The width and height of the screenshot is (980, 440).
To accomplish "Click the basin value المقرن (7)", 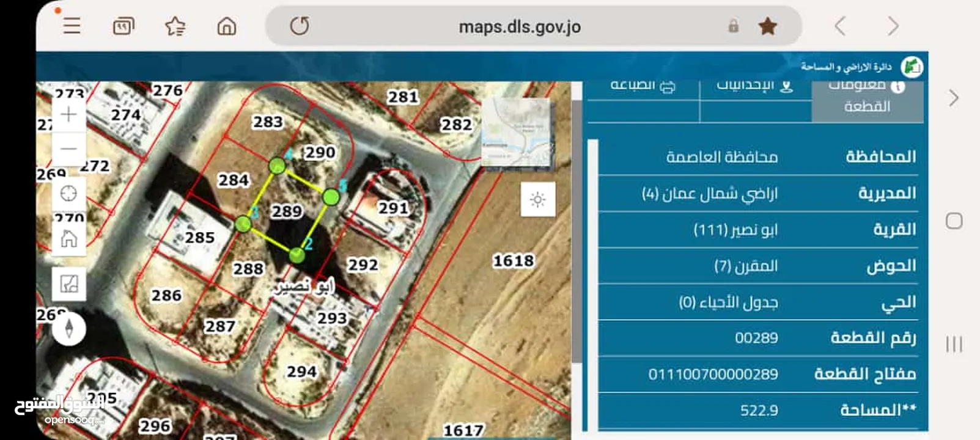I will point(746,266).
